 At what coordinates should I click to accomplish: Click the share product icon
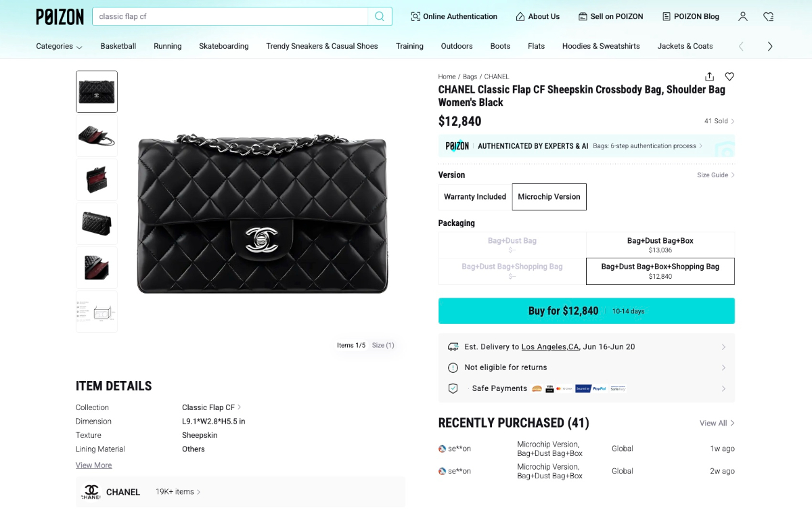tap(709, 76)
